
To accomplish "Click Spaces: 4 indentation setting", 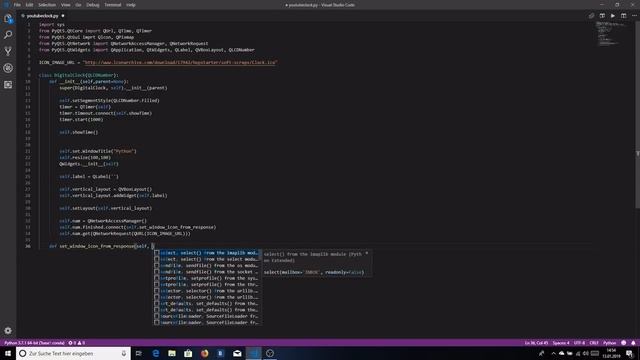I will [x=561, y=343].
